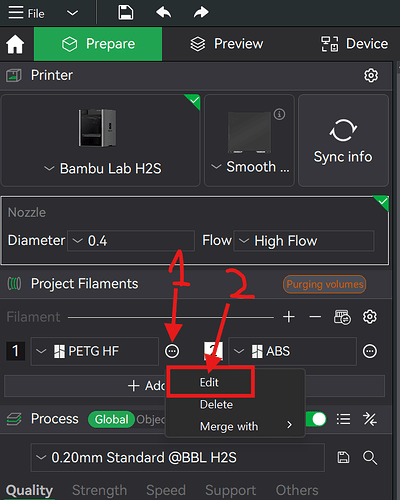Choose Edit from the filament context menu
This screenshot has width=400, height=500.
coord(209,382)
